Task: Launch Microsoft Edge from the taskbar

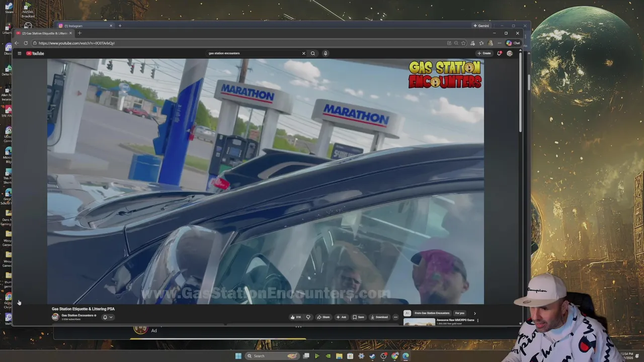Action: 406,356
